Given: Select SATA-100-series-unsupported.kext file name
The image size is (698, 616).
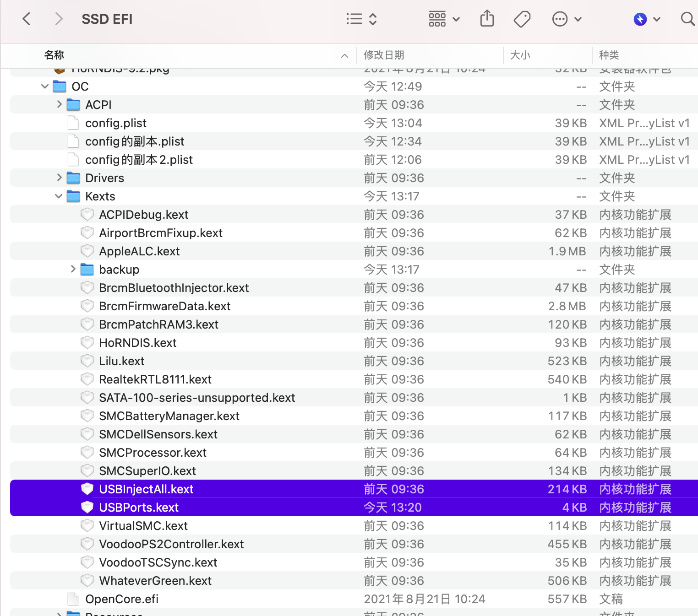Looking at the screenshot, I should 197,398.
